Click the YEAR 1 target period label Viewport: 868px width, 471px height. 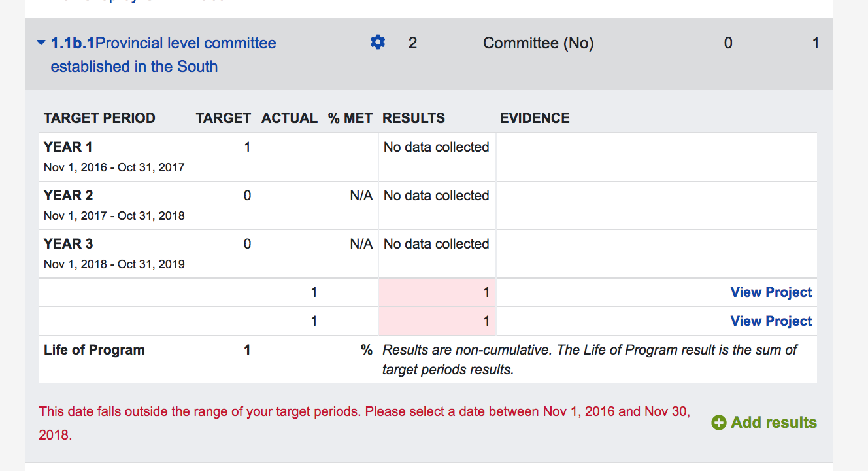pos(68,147)
